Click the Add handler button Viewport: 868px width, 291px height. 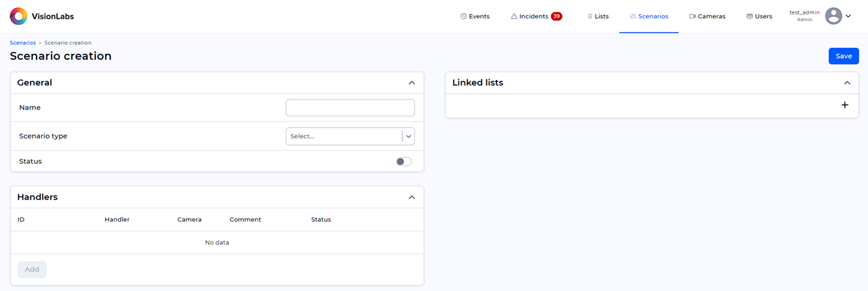point(32,269)
